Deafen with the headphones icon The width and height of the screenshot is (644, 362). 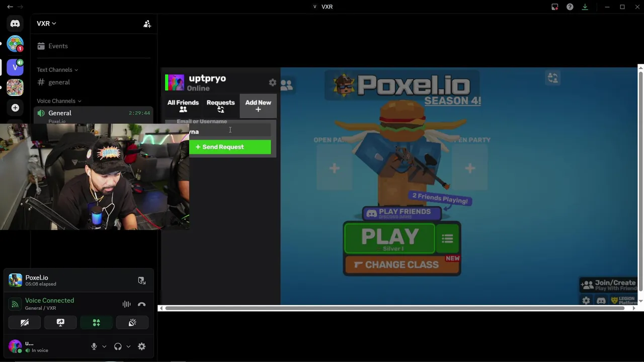coord(118,346)
